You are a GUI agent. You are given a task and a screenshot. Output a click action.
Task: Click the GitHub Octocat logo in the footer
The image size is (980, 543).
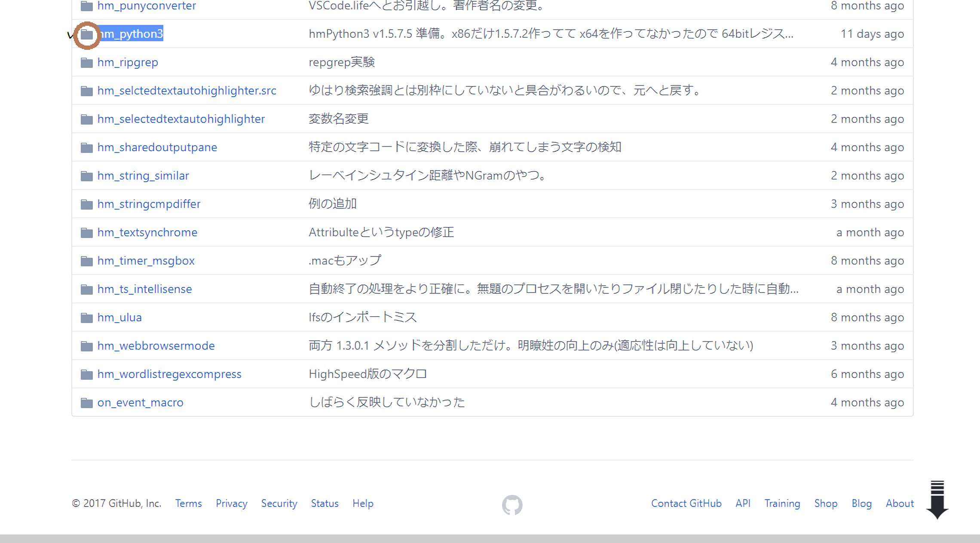pyautogui.click(x=512, y=504)
